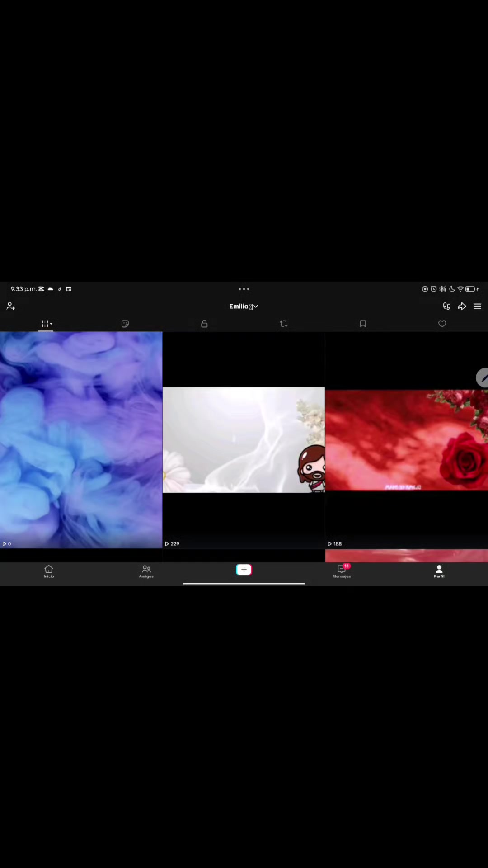Open the red rose video with 188 views
488x868 pixels.
(407, 440)
